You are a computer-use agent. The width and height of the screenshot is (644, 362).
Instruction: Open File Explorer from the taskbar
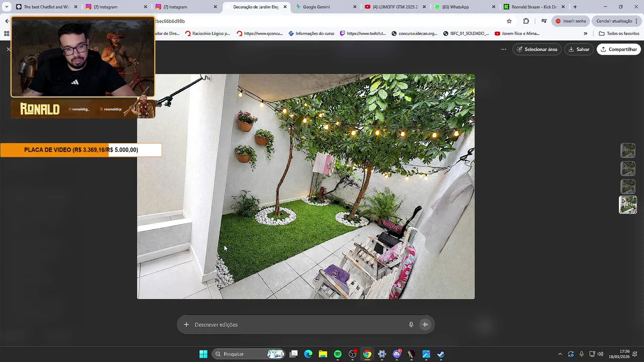click(323, 354)
